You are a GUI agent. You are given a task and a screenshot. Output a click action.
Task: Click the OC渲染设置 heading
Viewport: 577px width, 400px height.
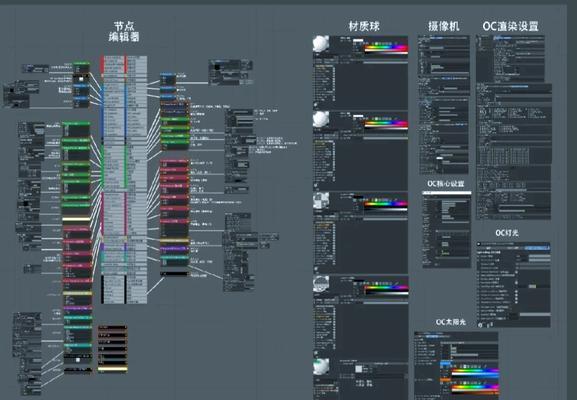pyautogui.click(x=511, y=26)
